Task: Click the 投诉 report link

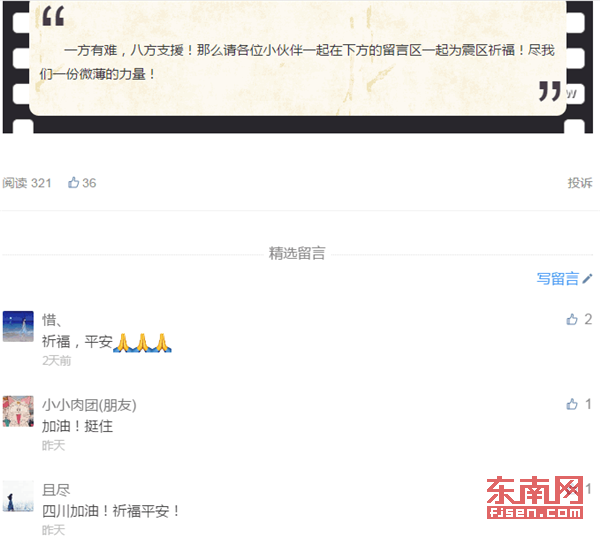Action: (x=580, y=183)
